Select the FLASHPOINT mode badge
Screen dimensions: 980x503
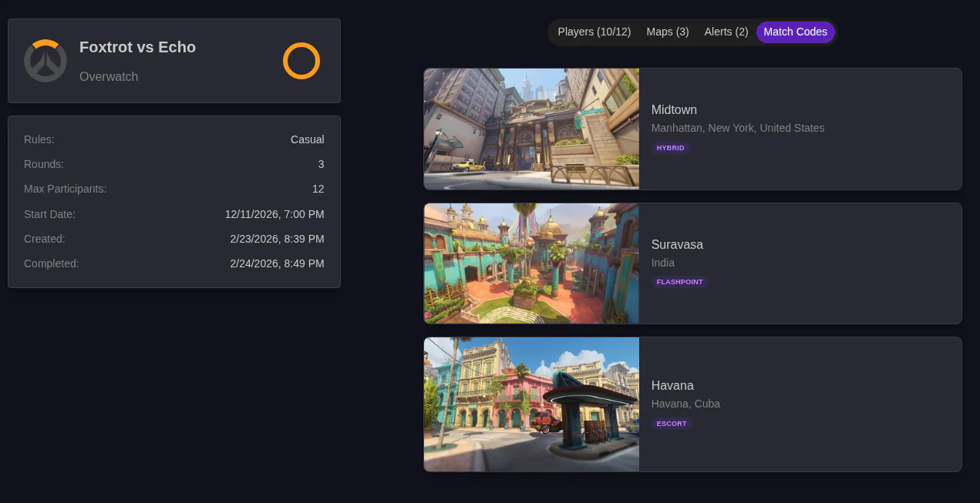point(679,282)
